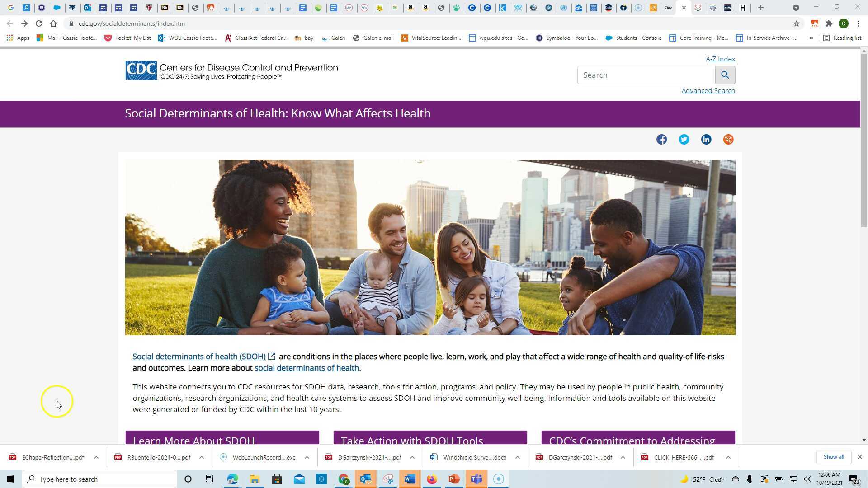This screenshot has width=868, height=488.
Task: Open the Snipping Tool from the taskbar
Action: pos(388,479)
